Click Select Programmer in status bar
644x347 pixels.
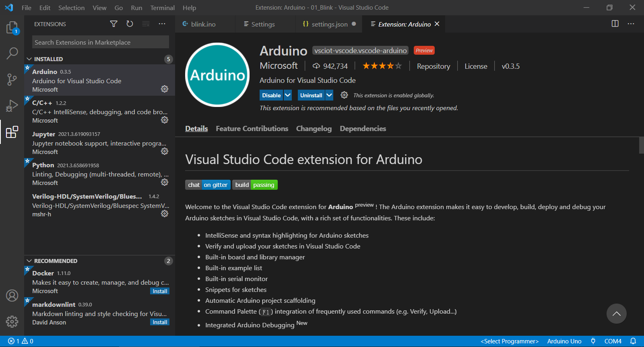(510, 341)
